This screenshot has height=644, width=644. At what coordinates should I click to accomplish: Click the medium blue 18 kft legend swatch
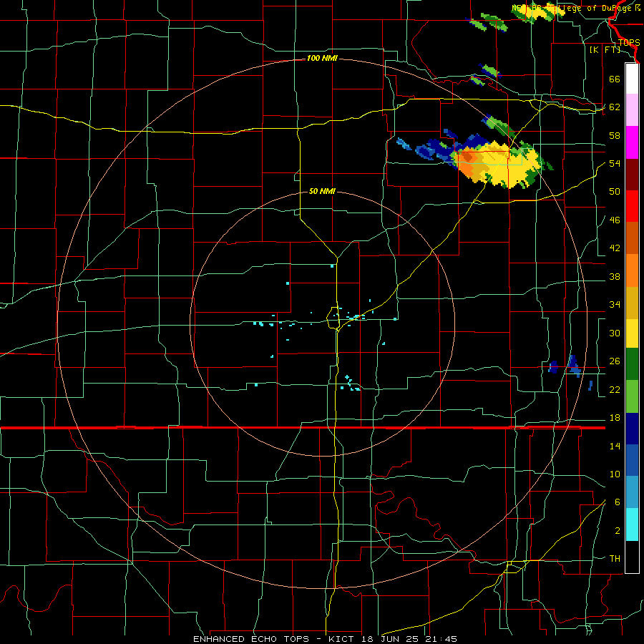632,460
